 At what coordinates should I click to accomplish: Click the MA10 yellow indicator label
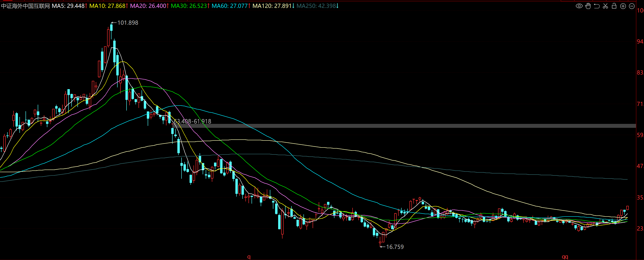[108, 6]
